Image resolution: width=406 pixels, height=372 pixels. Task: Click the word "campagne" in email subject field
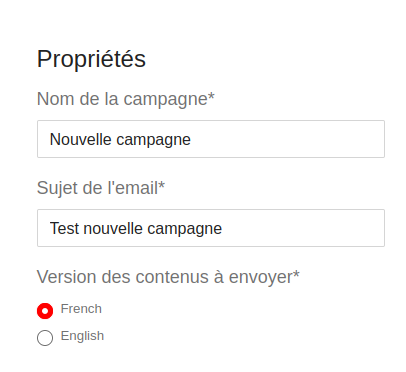pyautogui.click(x=184, y=230)
